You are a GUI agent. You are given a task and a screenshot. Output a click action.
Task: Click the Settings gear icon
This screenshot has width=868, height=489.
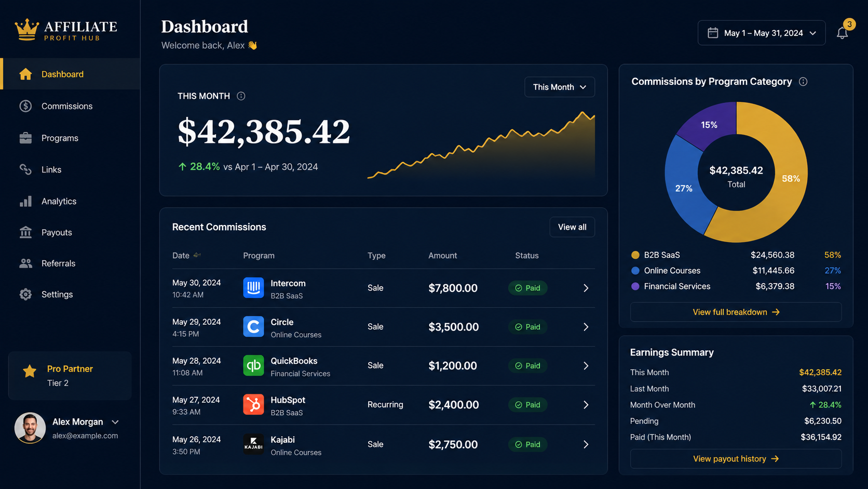pos(25,294)
